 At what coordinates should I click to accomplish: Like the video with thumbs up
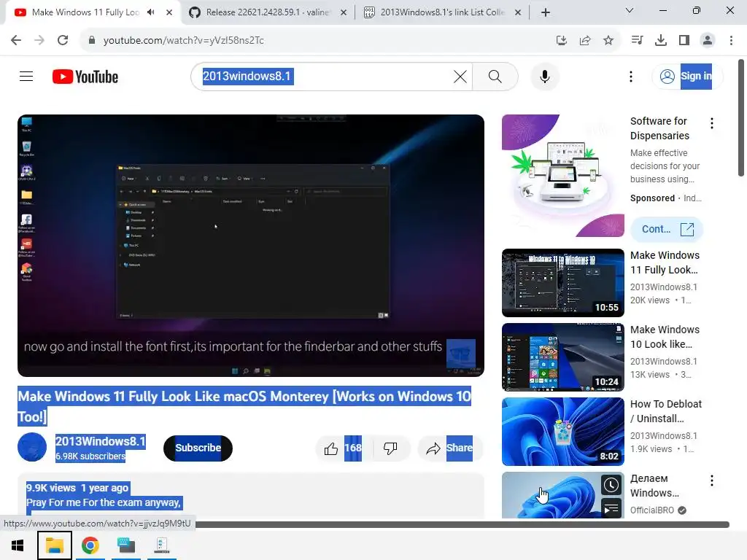(x=343, y=448)
